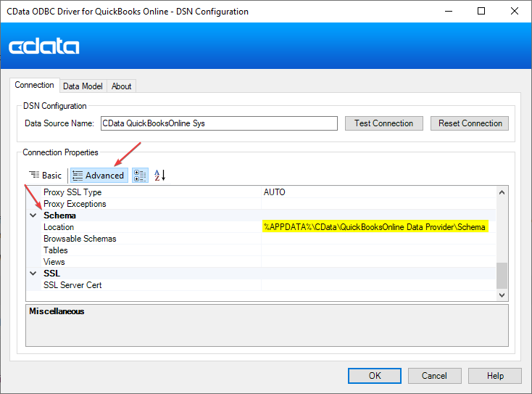Click the SSL group header label
Image resolution: width=532 pixels, height=394 pixels.
(51, 274)
